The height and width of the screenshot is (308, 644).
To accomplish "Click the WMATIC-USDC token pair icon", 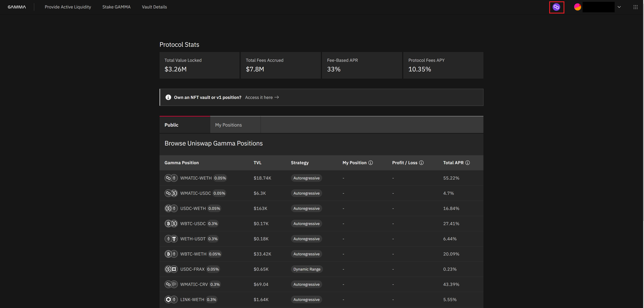I will [171, 193].
